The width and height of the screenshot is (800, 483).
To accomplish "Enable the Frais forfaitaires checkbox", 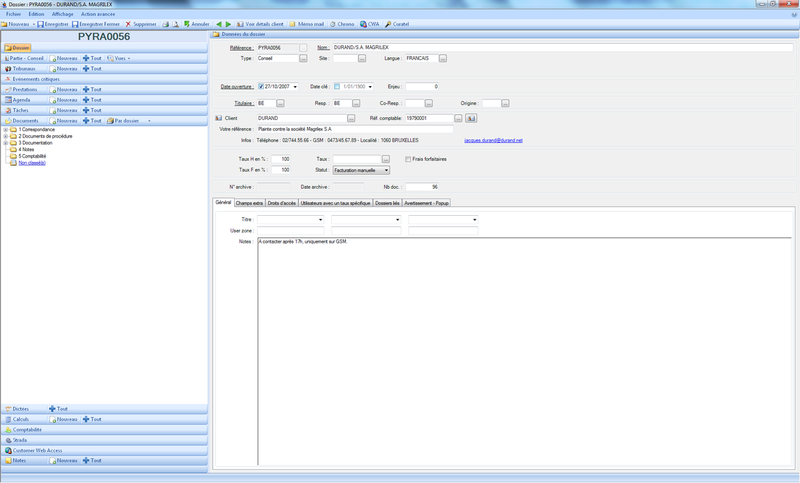I will [408, 159].
